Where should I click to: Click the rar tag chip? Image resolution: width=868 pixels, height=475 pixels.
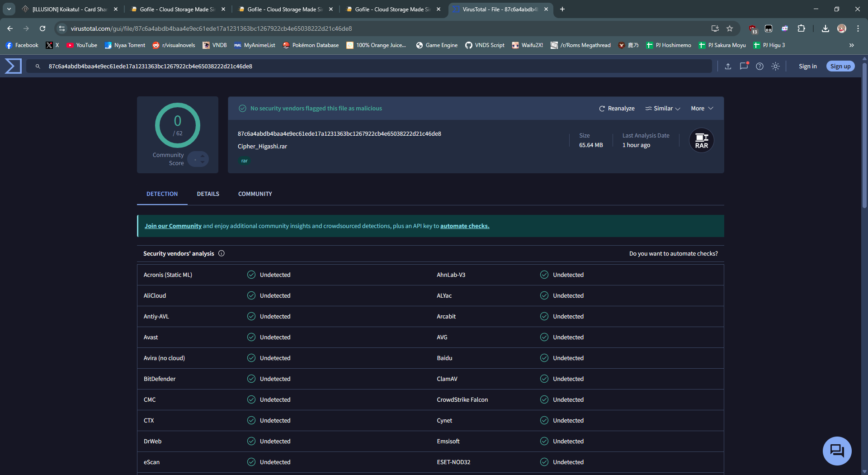(x=244, y=161)
